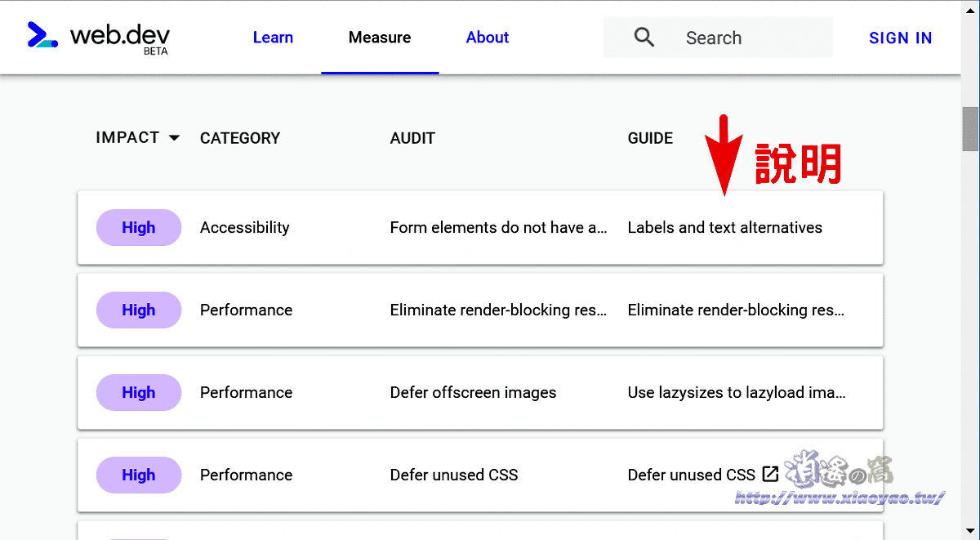980x540 pixels.
Task: Open the Use lazysizes to lazyload guide
Action: (736, 393)
